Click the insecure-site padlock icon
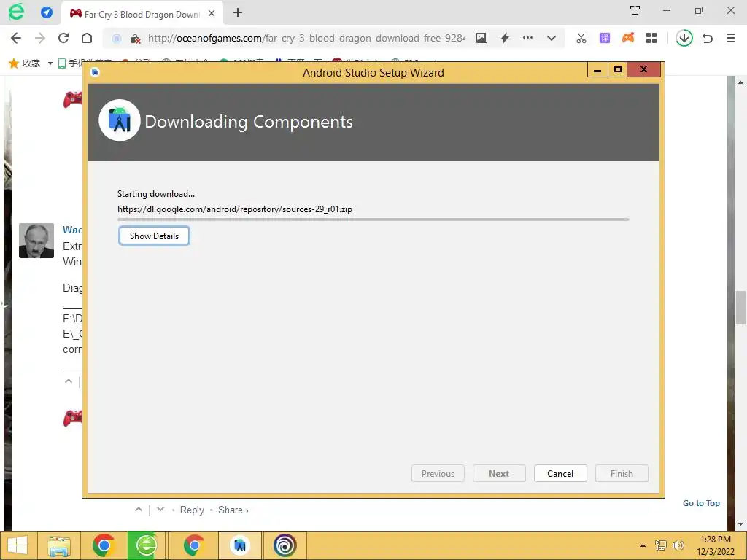 (x=135, y=39)
